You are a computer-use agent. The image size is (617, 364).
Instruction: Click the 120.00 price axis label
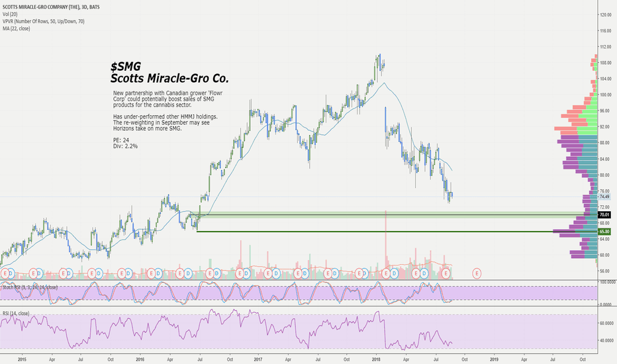point(605,15)
